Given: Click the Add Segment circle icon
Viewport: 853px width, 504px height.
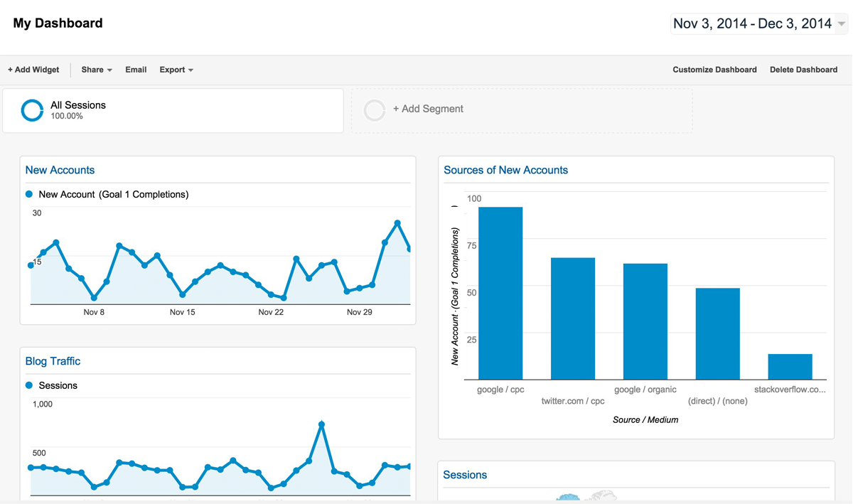Looking at the screenshot, I should point(375,109).
